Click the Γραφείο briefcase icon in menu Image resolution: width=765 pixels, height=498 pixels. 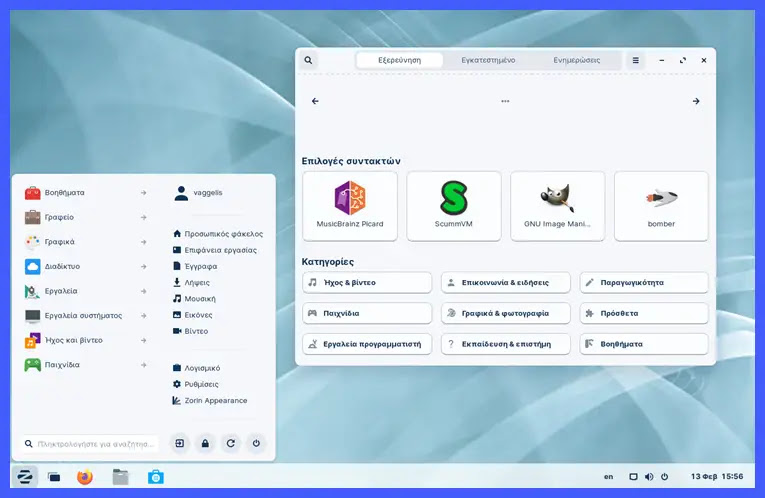pyautogui.click(x=33, y=217)
